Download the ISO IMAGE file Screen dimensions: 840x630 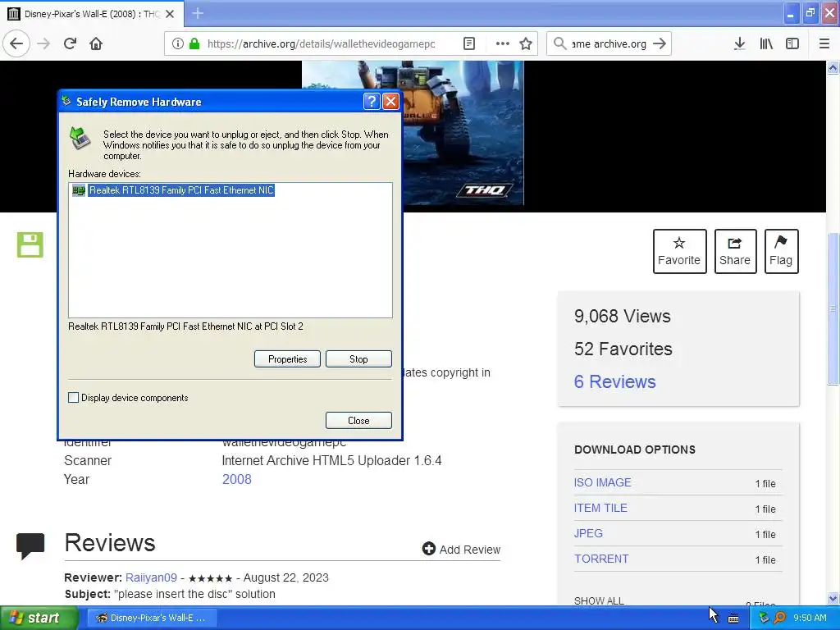(602, 482)
